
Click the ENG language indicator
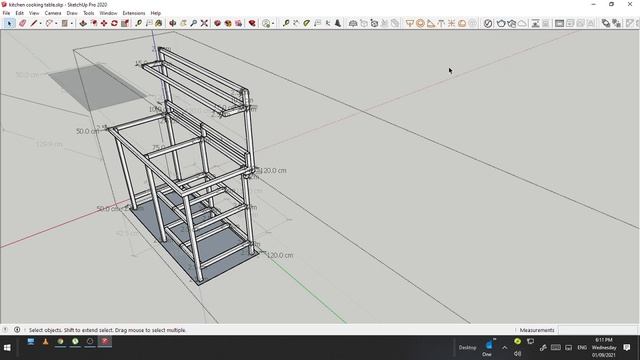pos(582,348)
